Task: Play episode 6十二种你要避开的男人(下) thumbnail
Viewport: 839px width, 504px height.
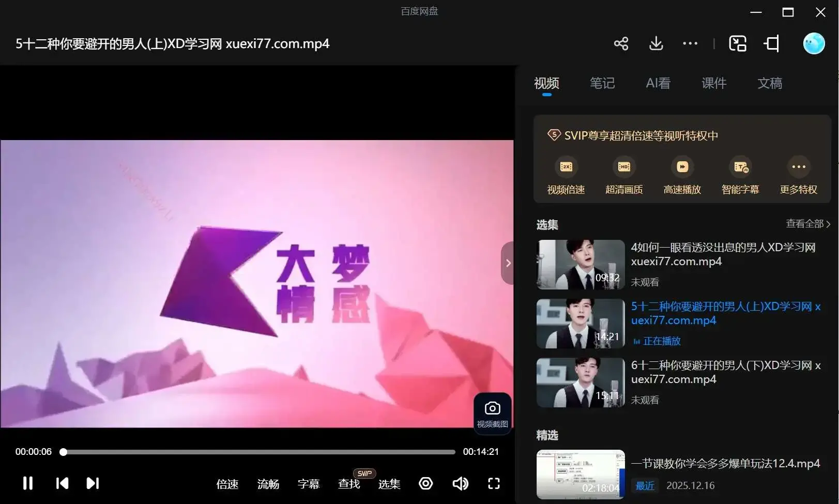Action: point(580,382)
